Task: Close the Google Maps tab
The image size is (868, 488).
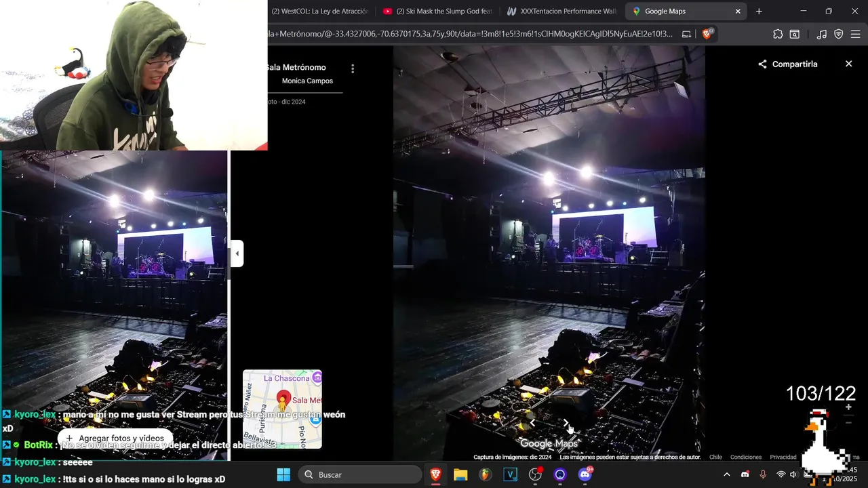Action: (738, 11)
